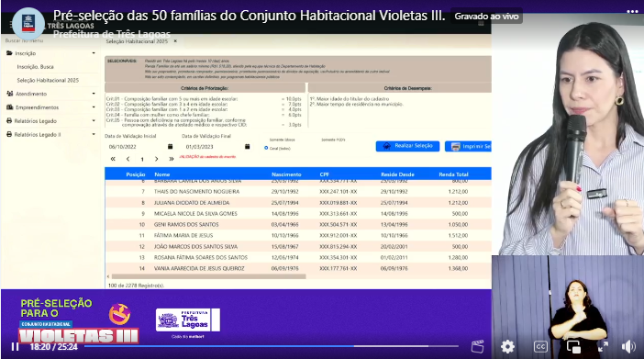The width and height of the screenshot is (644, 359).
Task: Sort by Nome column header
Action: point(161,174)
